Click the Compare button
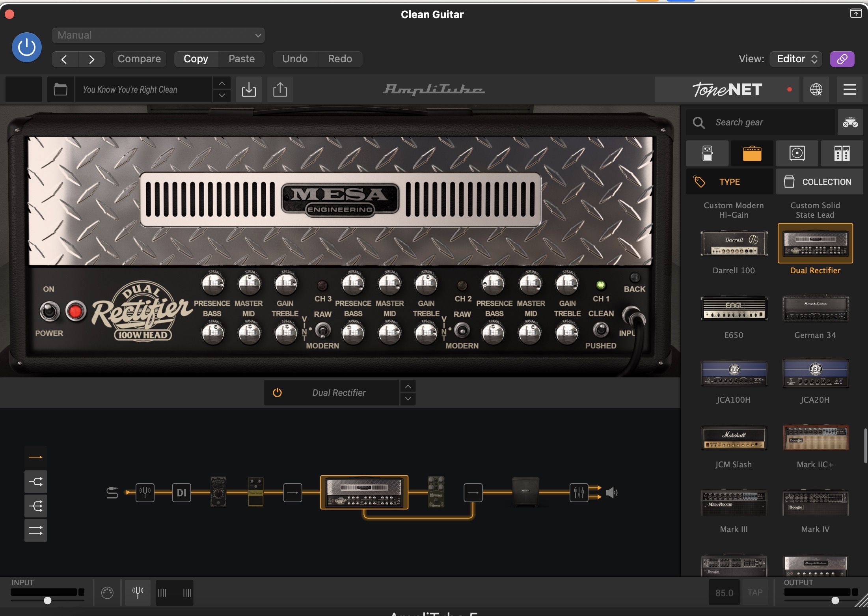This screenshot has height=616, width=868. [x=139, y=59]
